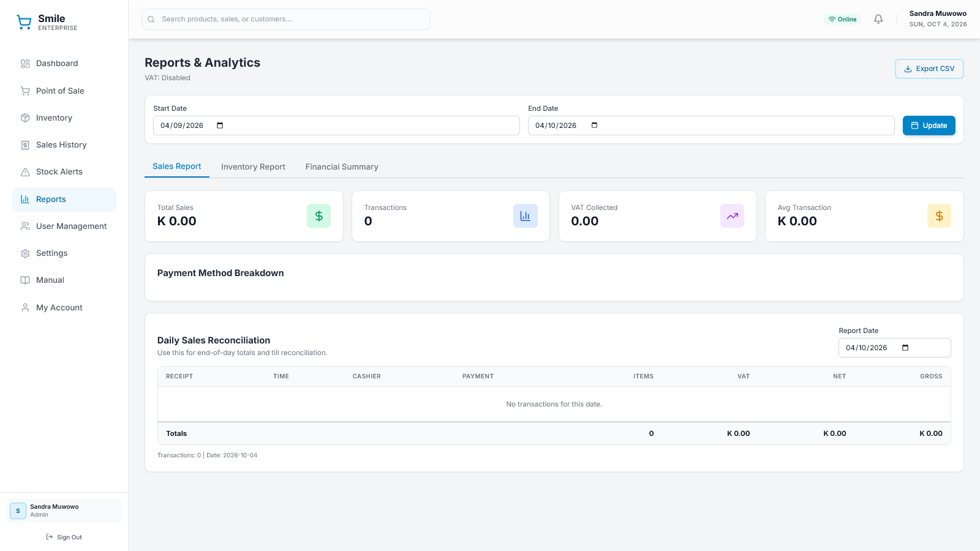Click the Start Date input field
Viewport: 980px width, 551px height.
tap(336, 126)
